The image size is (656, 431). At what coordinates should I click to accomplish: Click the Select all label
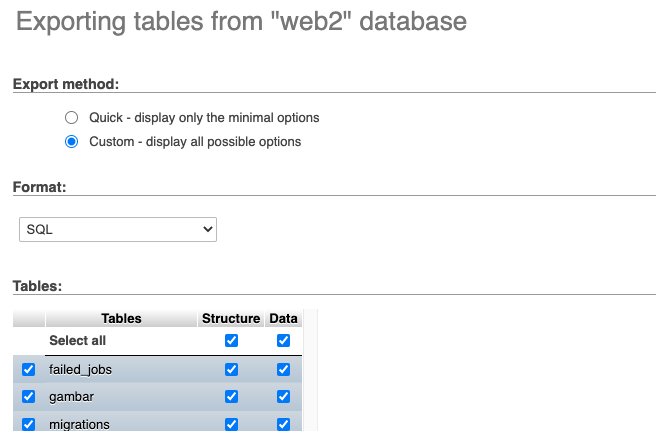coord(77,341)
